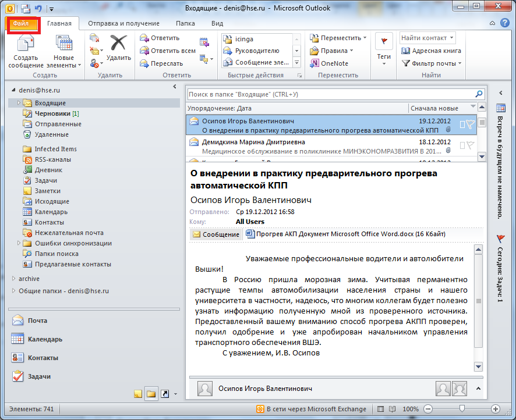516x420 pixels.
Task: Open Адресная книга
Action: 431,51
